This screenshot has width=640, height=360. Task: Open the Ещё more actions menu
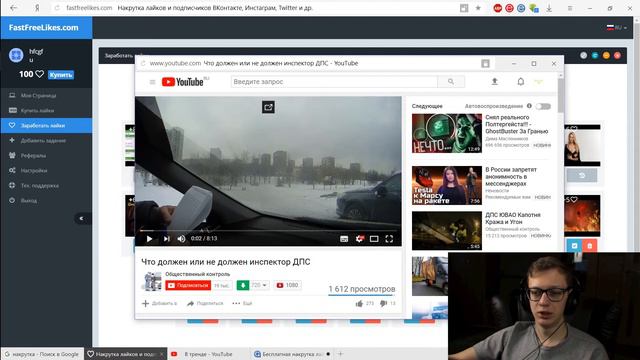(x=242, y=303)
